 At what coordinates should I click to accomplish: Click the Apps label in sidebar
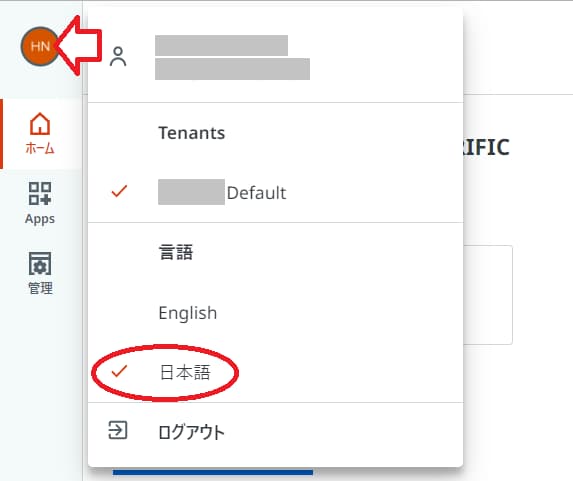(40, 219)
